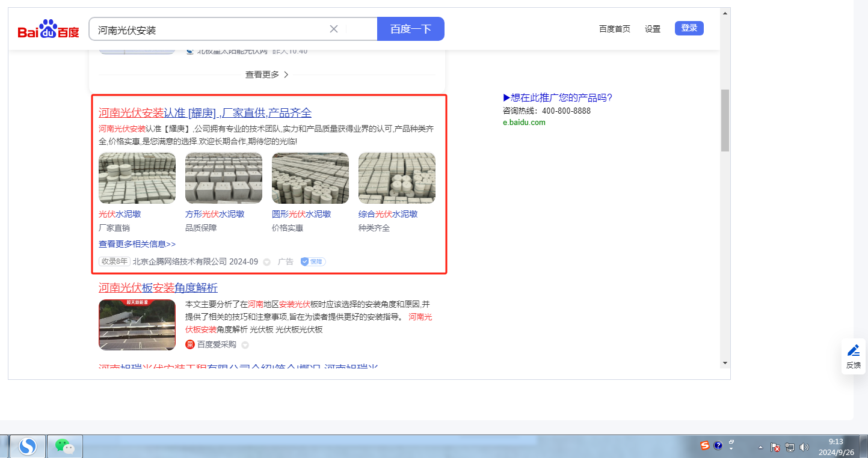Open the e.baidu.com link
The image size is (868, 458).
point(524,123)
